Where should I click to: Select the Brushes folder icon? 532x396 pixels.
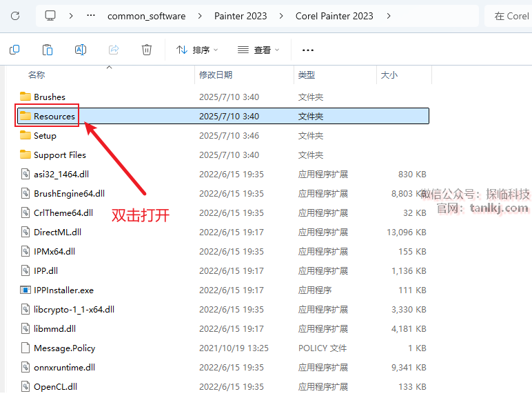[25, 97]
